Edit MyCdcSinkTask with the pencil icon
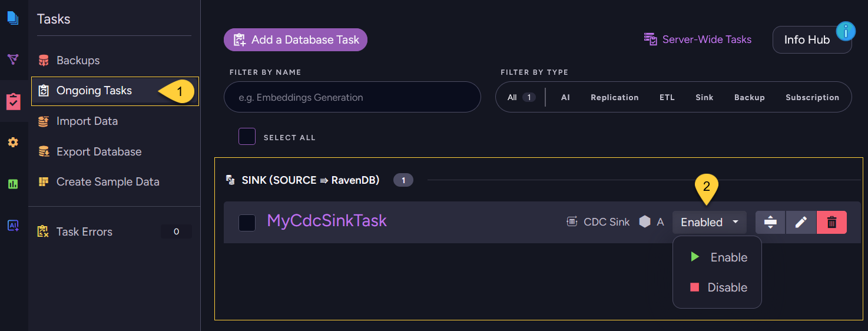 (801, 222)
